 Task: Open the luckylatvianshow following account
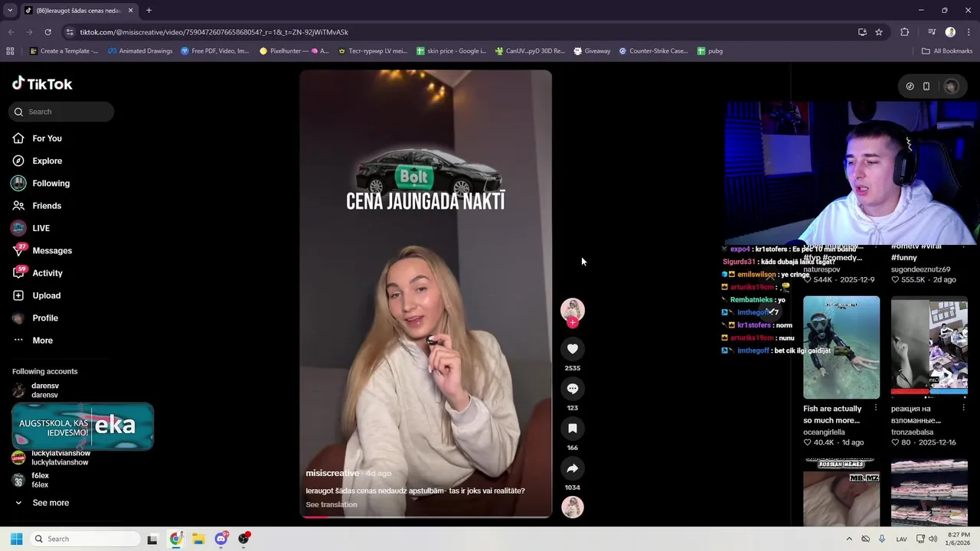click(x=51, y=458)
